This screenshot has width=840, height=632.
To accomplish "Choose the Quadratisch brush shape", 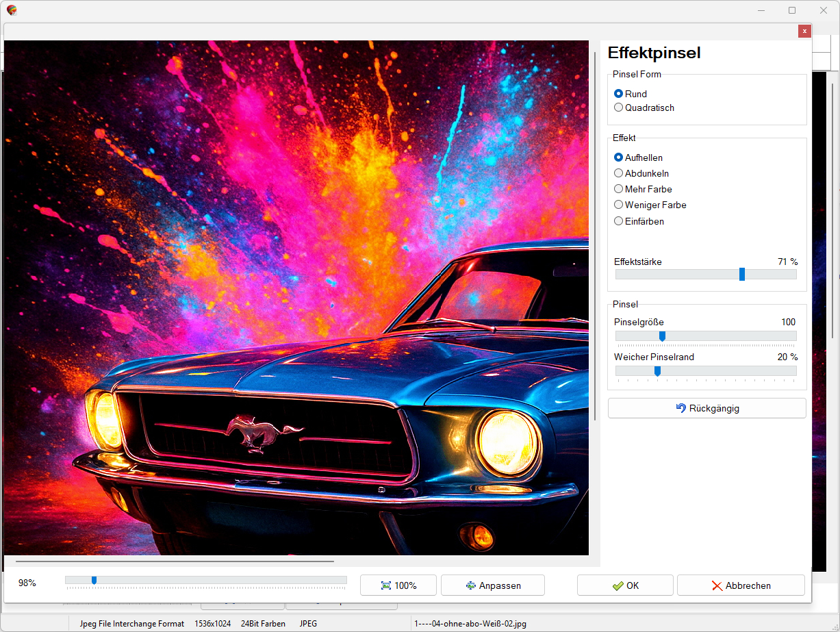I will pos(619,108).
